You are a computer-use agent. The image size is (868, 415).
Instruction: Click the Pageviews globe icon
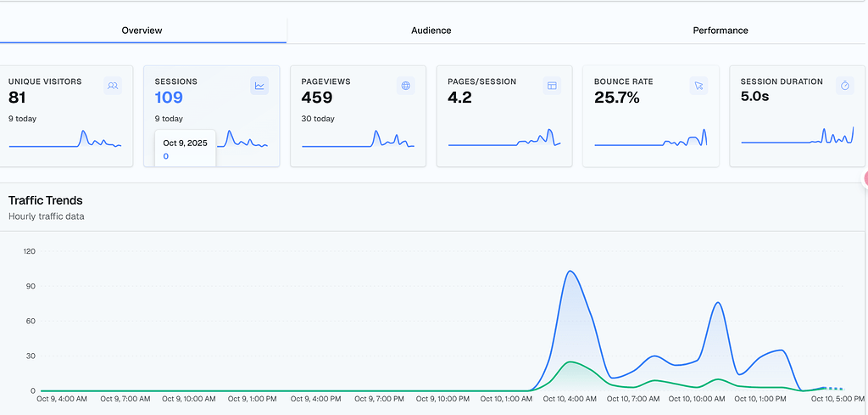[406, 86]
